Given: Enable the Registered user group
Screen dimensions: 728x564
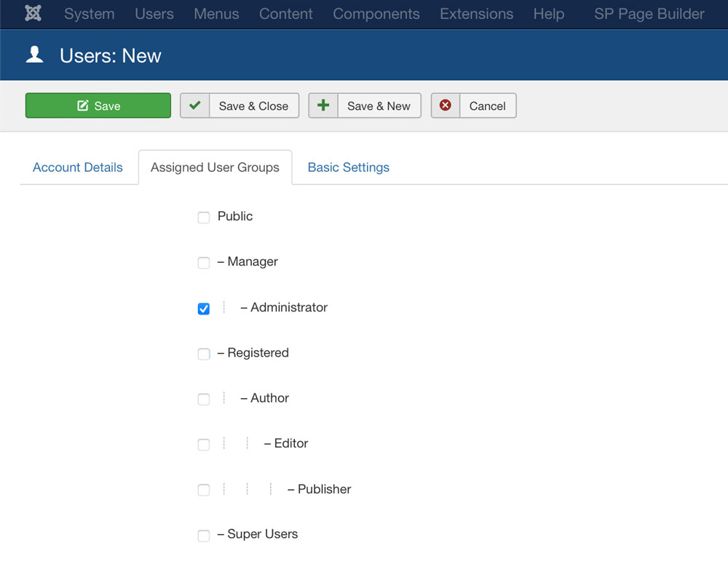Looking at the screenshot, I should coord(204,354).
